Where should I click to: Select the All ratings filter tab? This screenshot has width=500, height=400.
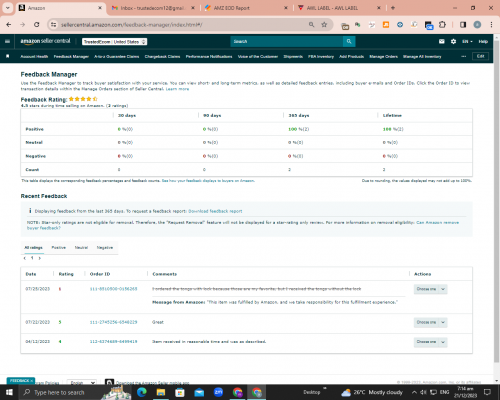click(33, 248)
